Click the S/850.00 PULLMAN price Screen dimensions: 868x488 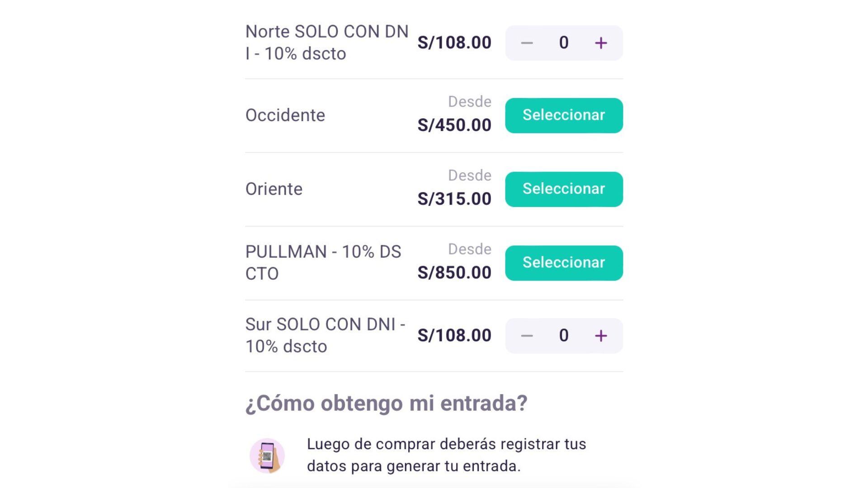454,272
